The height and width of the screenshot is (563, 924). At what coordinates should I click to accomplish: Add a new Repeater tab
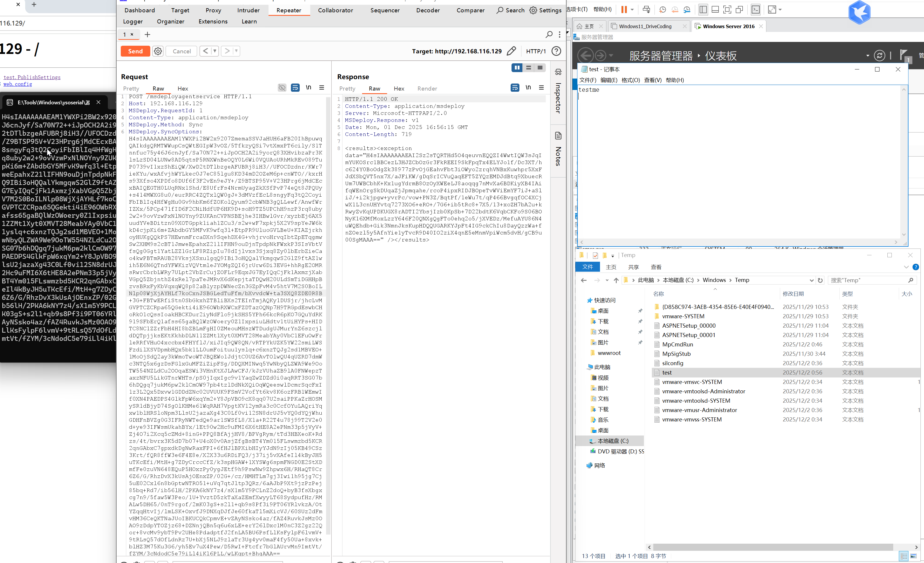147,35
